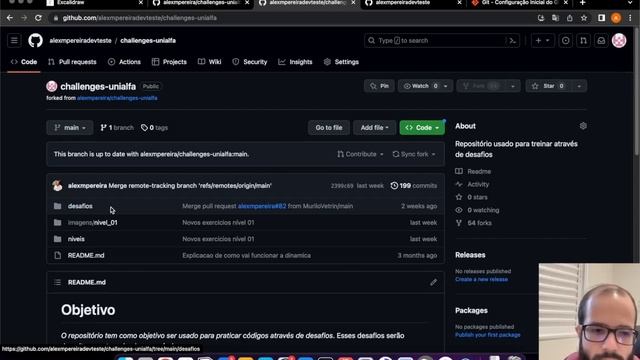Open the 0 tags link
Viewport: 640px width, 360px height.
[154, 128]
